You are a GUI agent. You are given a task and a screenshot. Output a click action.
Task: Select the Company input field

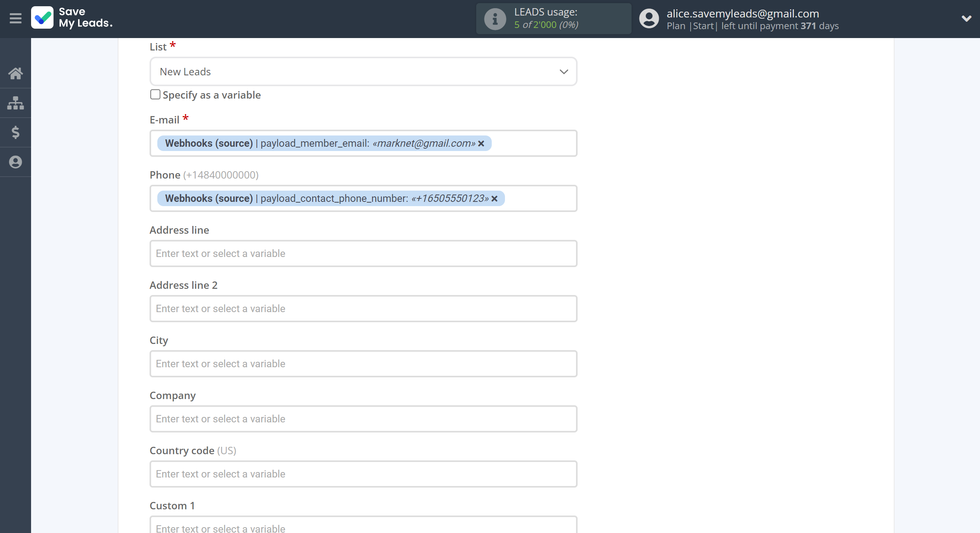click(362, 419)
